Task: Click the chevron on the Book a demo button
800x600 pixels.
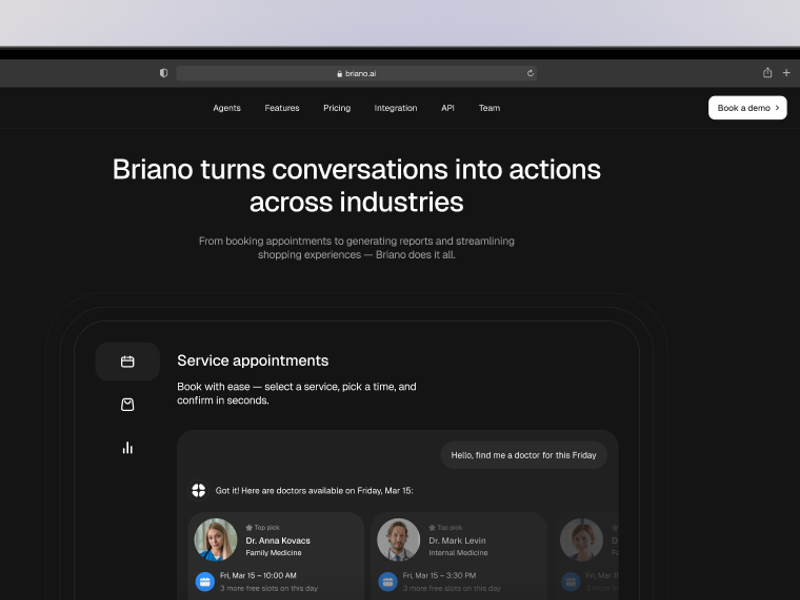Action: [777, 107]
